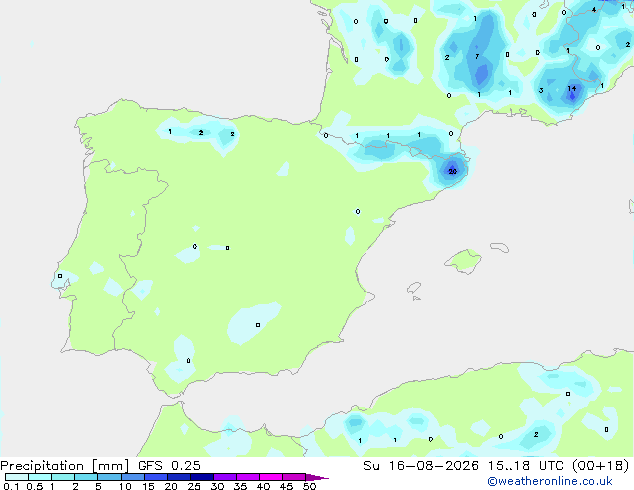Click the '15..18 UTC' time range text
This screenshot has height=490, width=634.
click(x=525, y=466)
